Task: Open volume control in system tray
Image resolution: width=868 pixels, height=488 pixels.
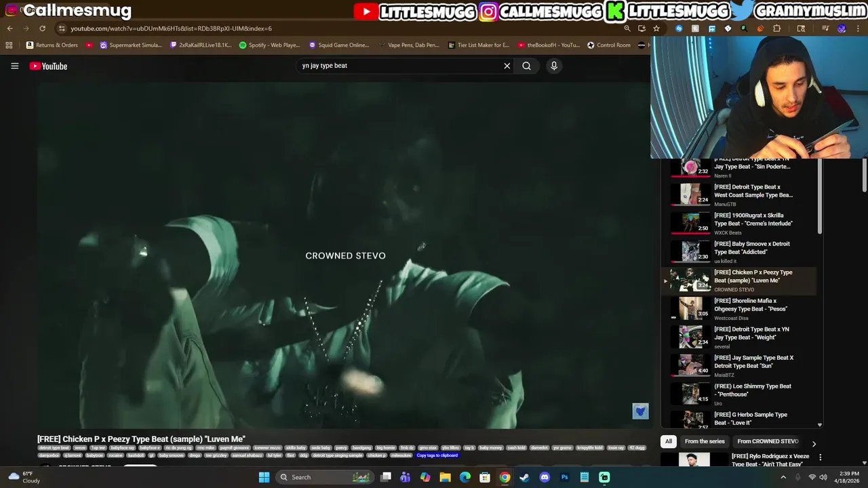Action: click(823, 477)
